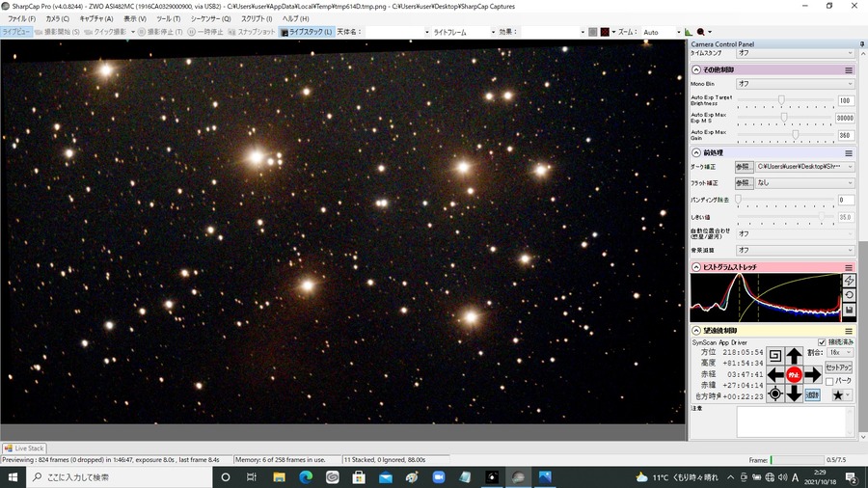The height and width of the screenshot is (488, 868).
Task: Click the histogram icon in the toolbar
Action: 688,32
